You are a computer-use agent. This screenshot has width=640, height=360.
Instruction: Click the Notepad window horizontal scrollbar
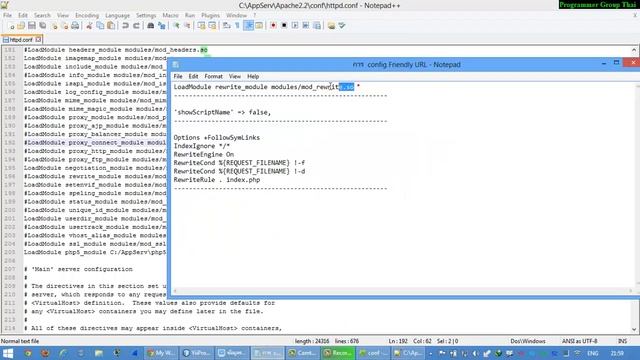403,291
